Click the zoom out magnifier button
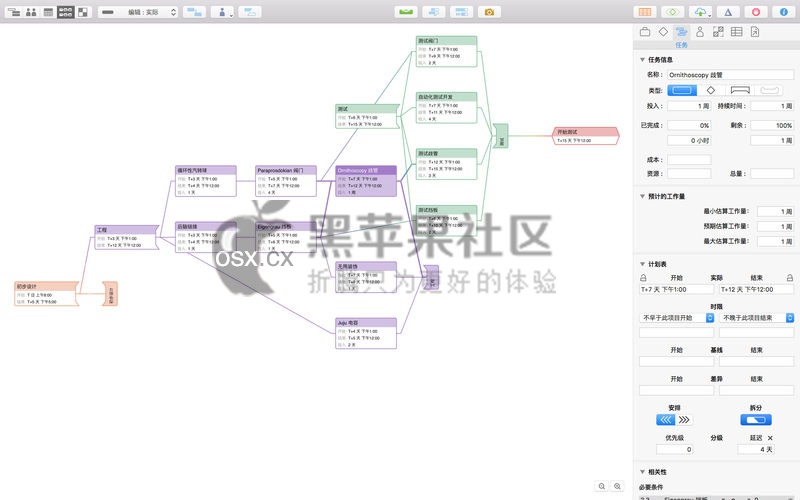 (602, 486)
